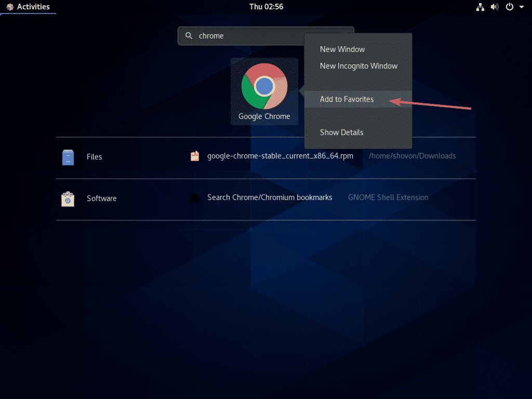532x399 pixels.
Task: Click the Files app icon
Action: (68, 157)
